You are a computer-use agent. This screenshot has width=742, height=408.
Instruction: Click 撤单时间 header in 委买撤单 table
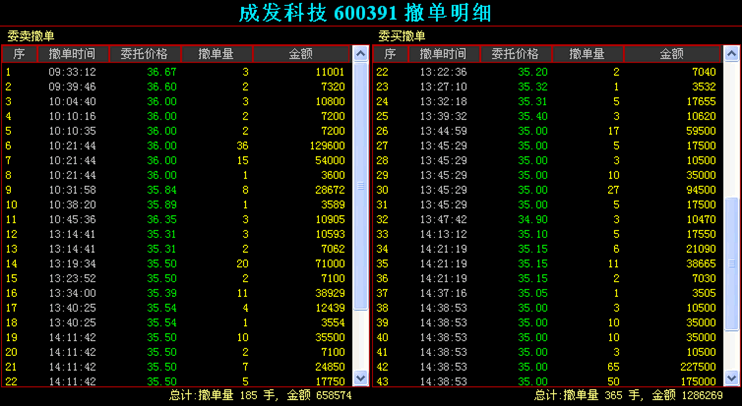coord(444,54)
